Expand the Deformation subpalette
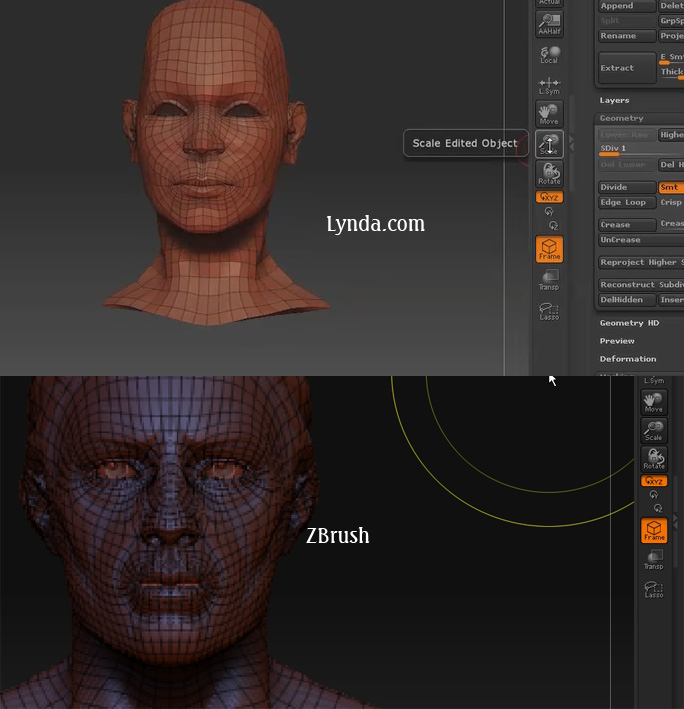The height and width of the screenshot is (709, 684). (628, 359)
